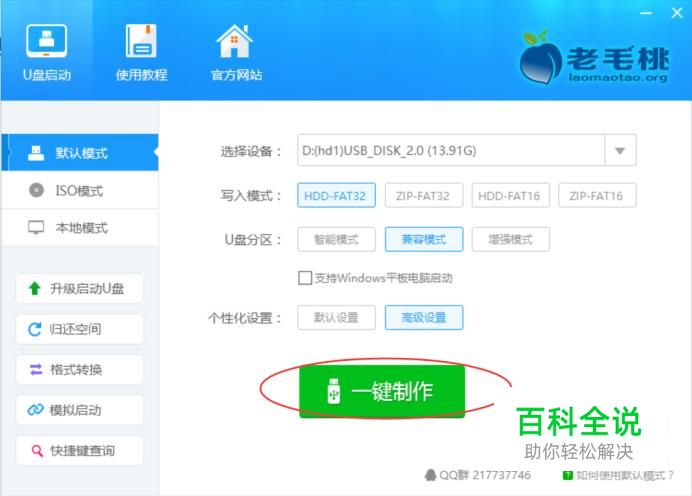Select 默认设置 personalization option
Viewport: 692px width, 496px height.
(336, 317)
